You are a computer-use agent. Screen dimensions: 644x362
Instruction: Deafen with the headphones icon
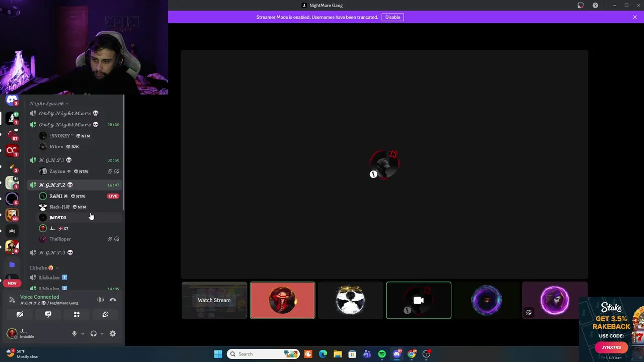tap(94, 333)
